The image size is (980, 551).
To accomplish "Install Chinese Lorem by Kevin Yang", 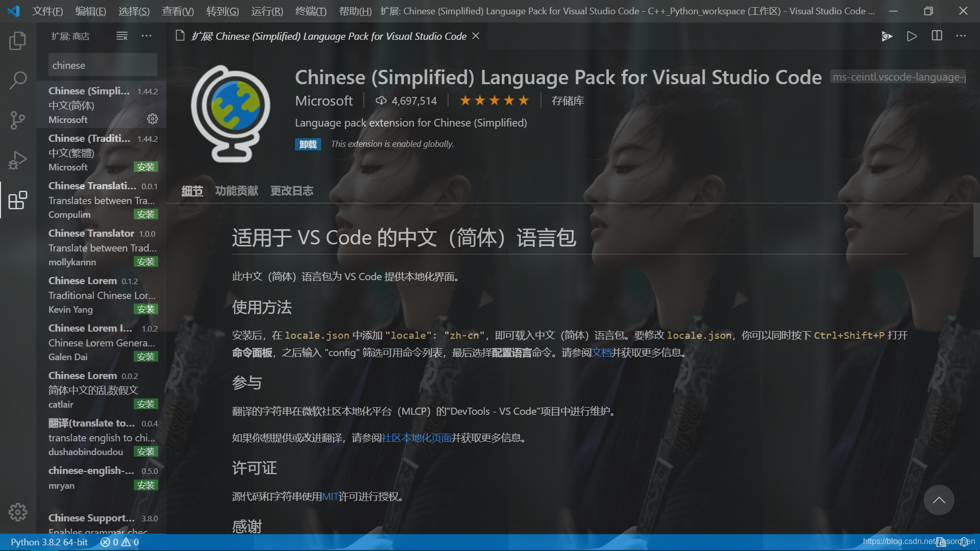I will pos(145,309).
